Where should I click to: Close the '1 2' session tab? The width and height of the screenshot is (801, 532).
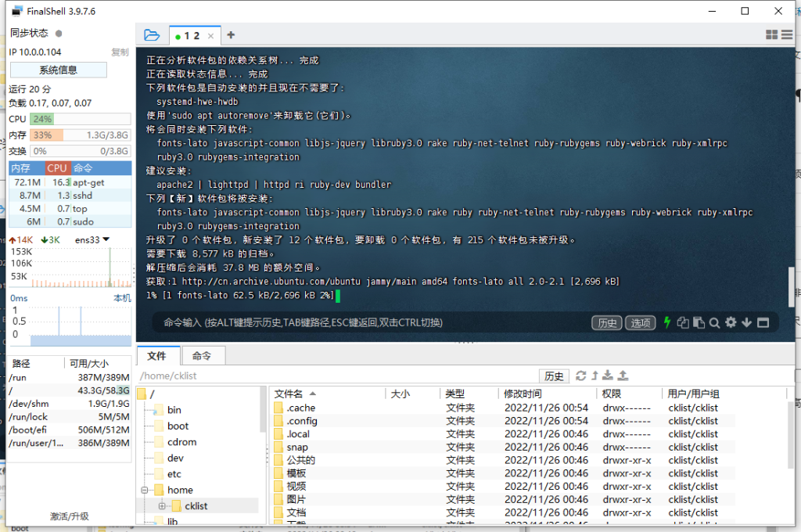pyautogui.click(x=210, y=36)
